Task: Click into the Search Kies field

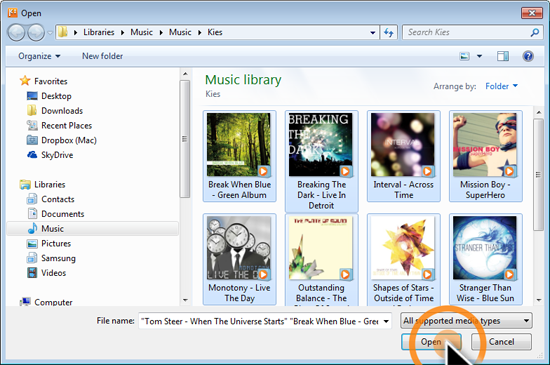Action: click(x=472, y=33)
